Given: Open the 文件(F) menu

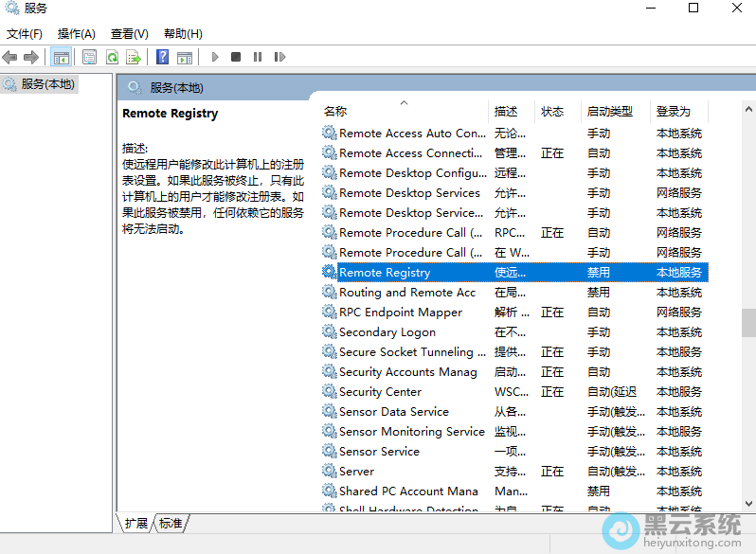Looking at the screenshot, I should coord(24,33).
